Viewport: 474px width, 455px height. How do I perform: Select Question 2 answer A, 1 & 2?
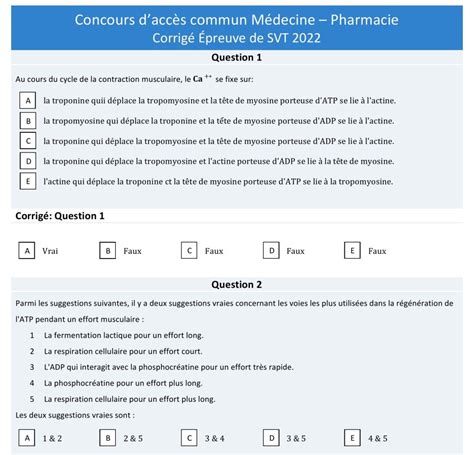(27, 438)
